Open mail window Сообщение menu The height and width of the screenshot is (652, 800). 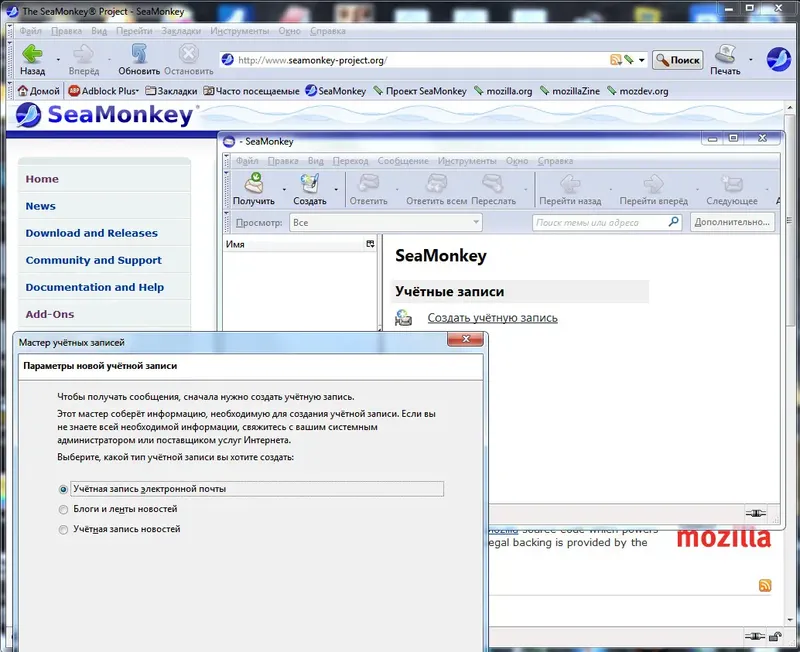403,161
